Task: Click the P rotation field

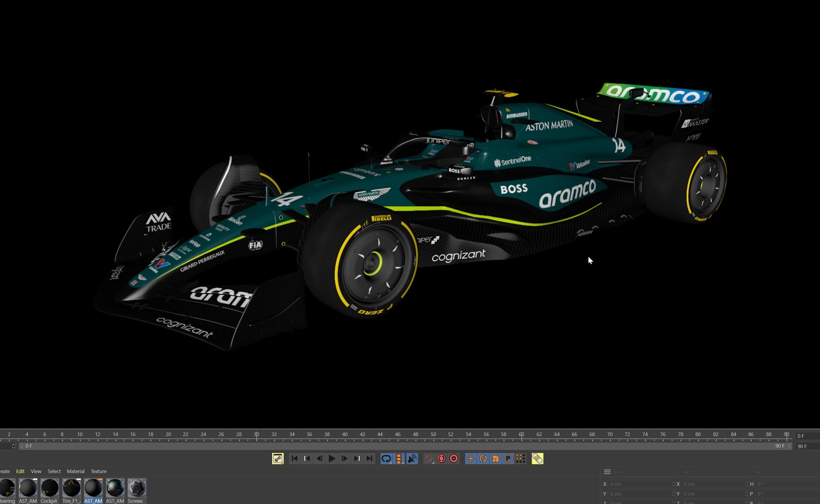Action: coord(787,494)
